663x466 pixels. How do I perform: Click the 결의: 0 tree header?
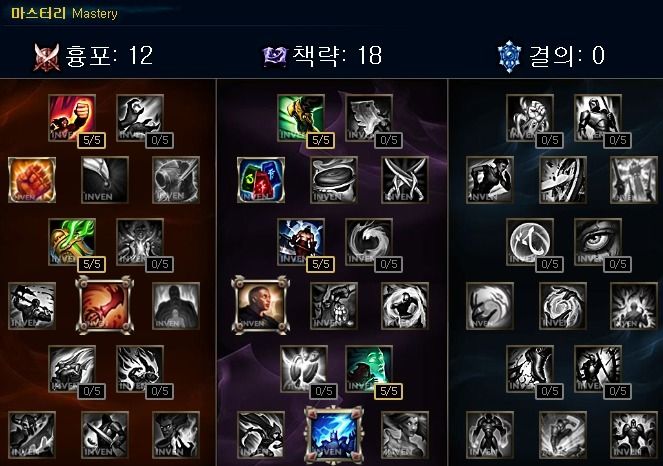tap(551, 56)
